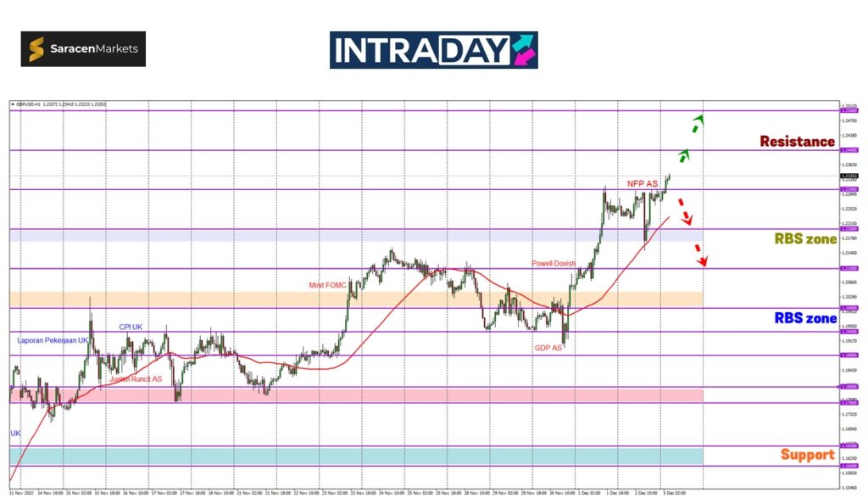This screenshot has width=868, height=498.
Task: Click the dark red Resistance label
Action: click(797, 142)
